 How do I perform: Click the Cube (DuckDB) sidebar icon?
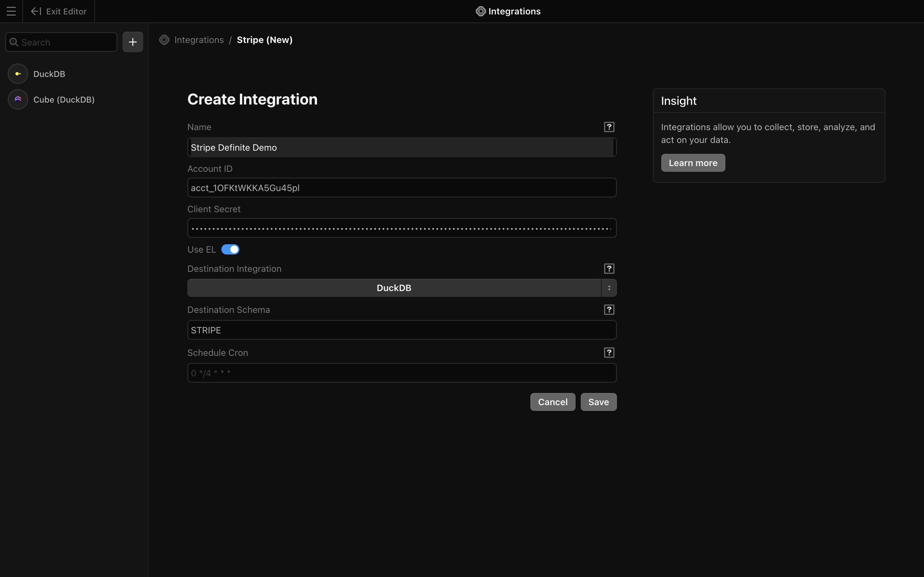(x=18, y=100)
